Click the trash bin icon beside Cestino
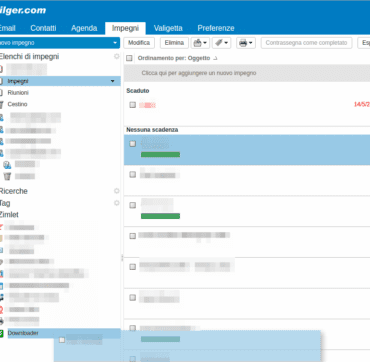This screenshot has width=370, height=362. pyautogui.click(x=2, y=104)
